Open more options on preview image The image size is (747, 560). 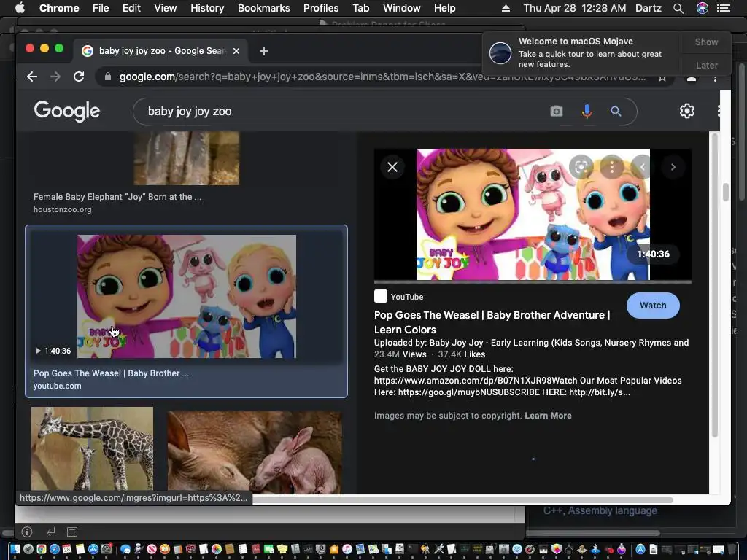(x=612, y=167)
